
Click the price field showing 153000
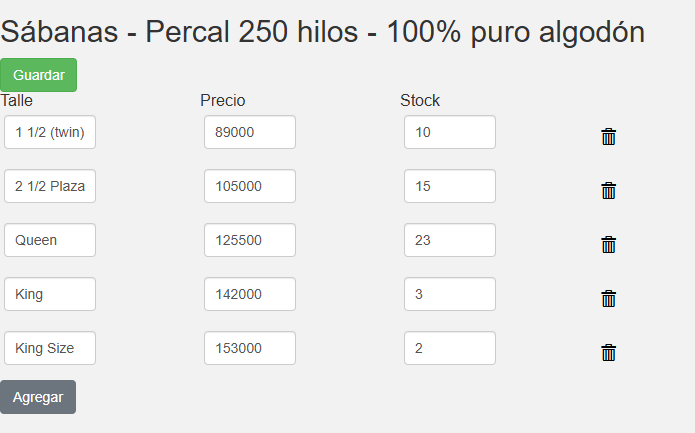click(250, 348)
